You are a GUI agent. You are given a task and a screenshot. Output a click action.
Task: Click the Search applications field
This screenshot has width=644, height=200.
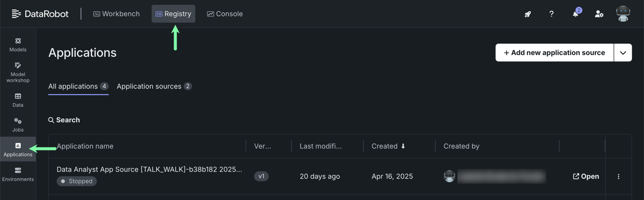pos(68,120)
